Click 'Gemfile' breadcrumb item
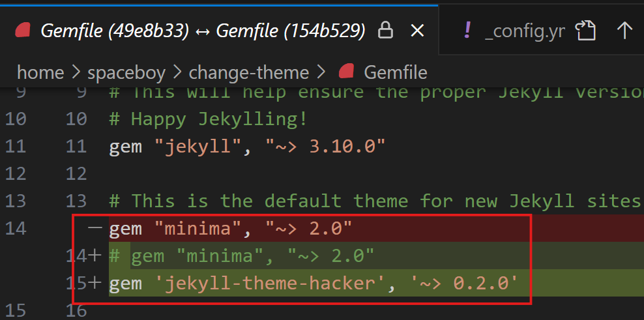This screenshot has height=320, width=644. [x=396, y=73]
